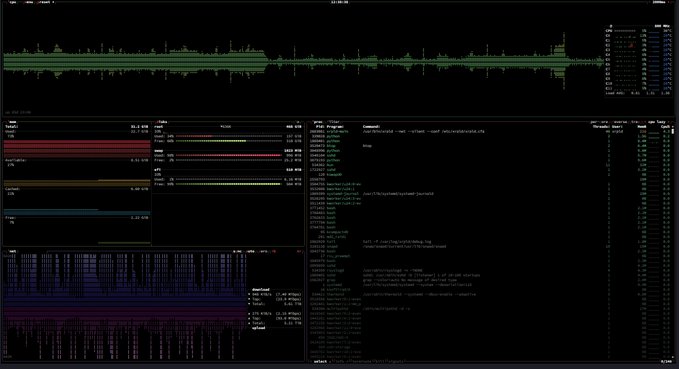
Task: Click the memory Total value
Action: (139, 127)
